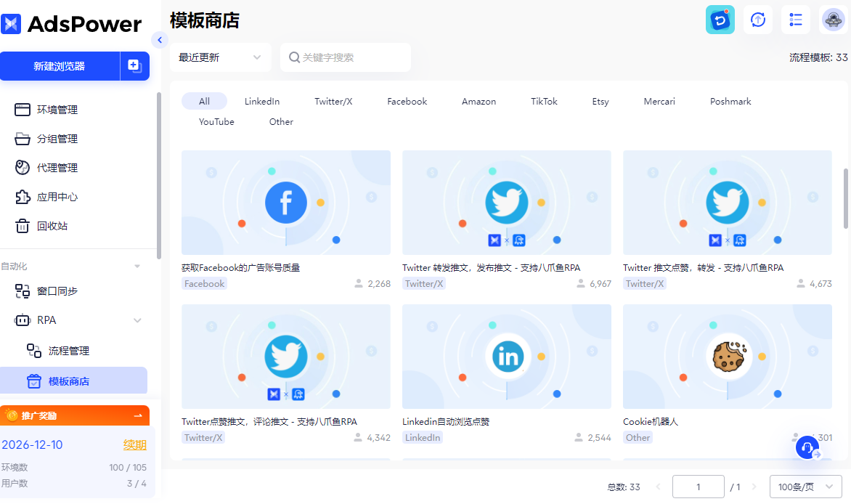Filter by Etsy category
851x504 pixels.
tap(600, 102)
